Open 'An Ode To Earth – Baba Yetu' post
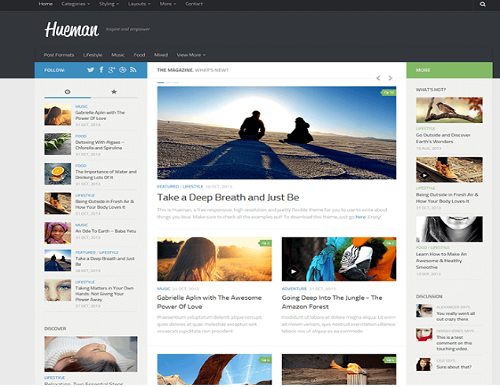This screenshot has width=500, height=387. pos(105,231)
